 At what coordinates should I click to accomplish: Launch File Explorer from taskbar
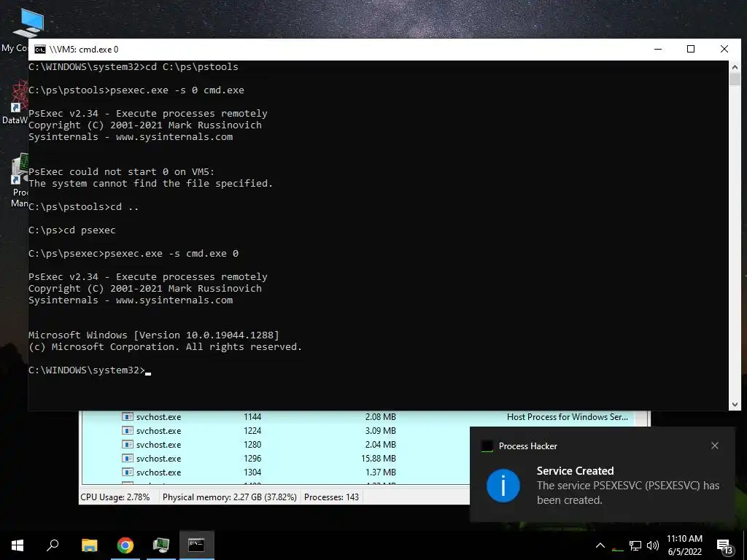coord(89,545)
